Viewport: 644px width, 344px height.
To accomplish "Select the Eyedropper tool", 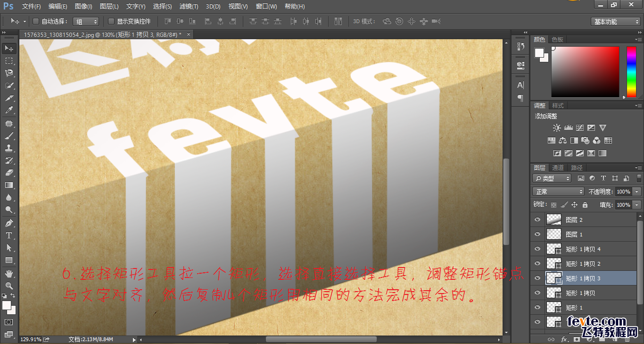I will coord(9,110).
